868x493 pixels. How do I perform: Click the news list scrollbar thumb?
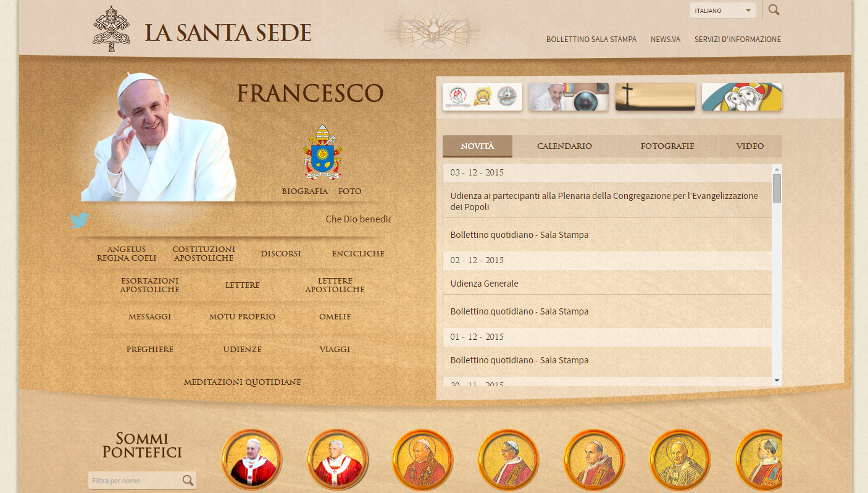coord(777,188)
